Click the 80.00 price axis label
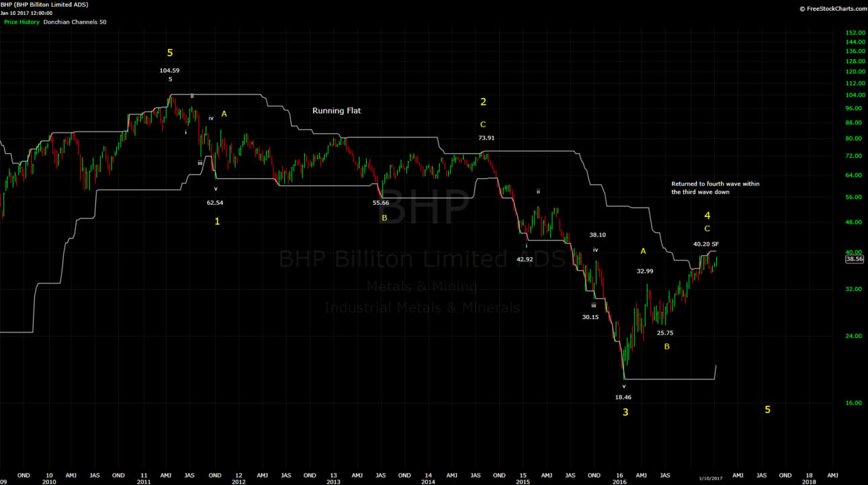868x485 pixels. coord(855,138)
